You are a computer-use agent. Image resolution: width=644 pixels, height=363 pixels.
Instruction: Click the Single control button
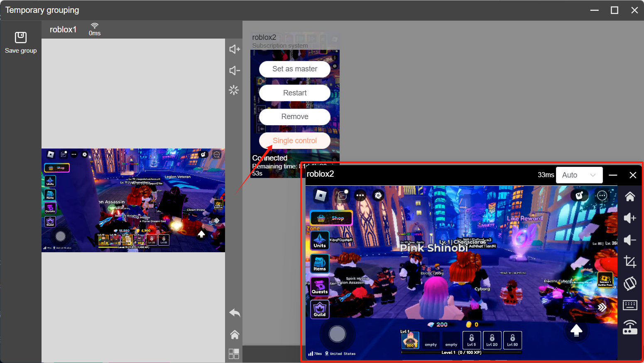[295, 141]
